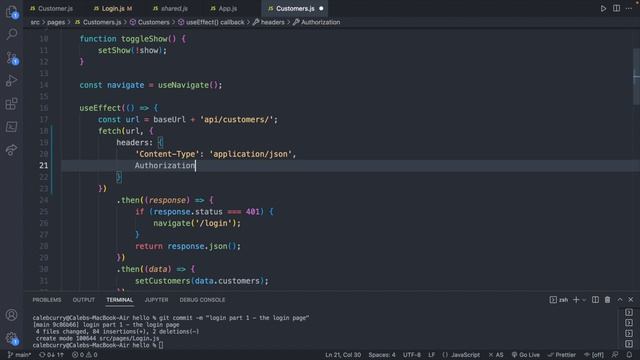Screen dimensions: 640x360
Task: Click the AS status bar item
Action: 496,355
